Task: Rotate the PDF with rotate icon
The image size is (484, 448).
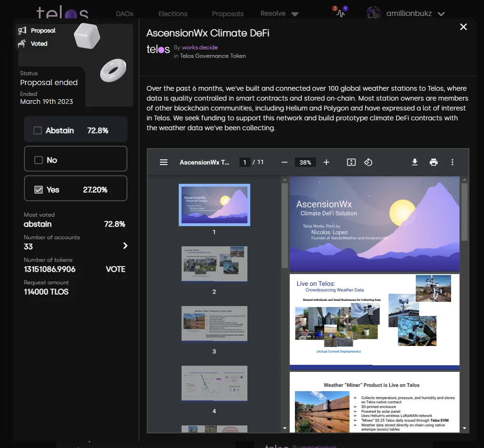Action: (368, 162)
